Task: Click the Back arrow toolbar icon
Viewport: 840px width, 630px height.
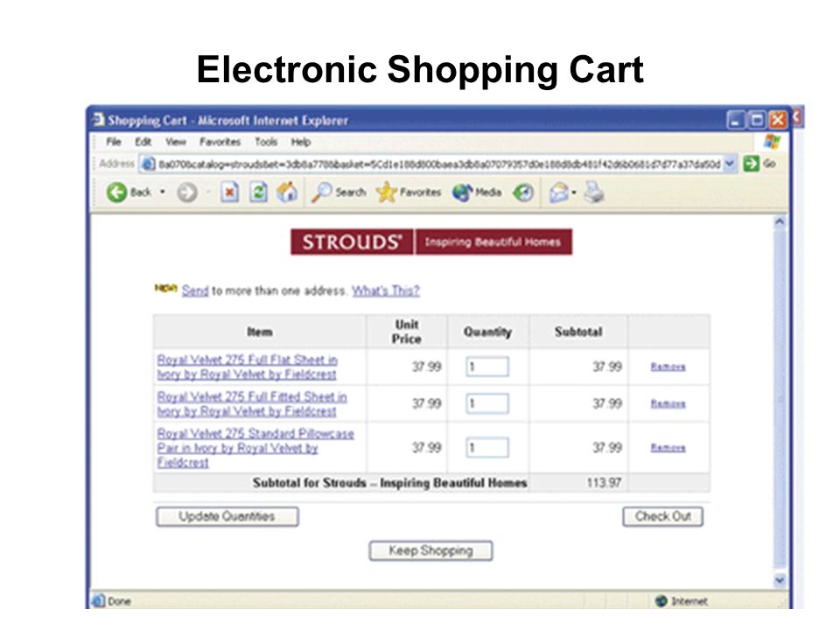Action: coord(116,192)
